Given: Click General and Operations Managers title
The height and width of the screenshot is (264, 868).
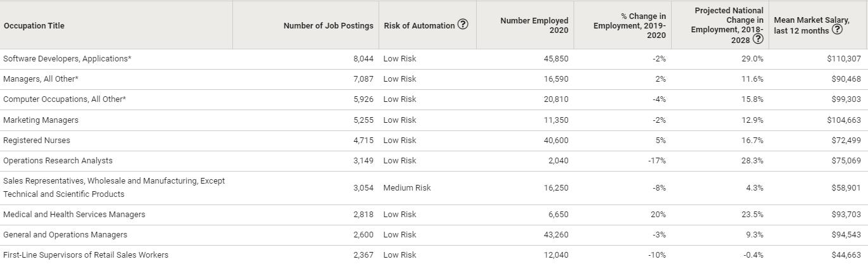Looking at the screenshot, I should click(x=65, y=235).
